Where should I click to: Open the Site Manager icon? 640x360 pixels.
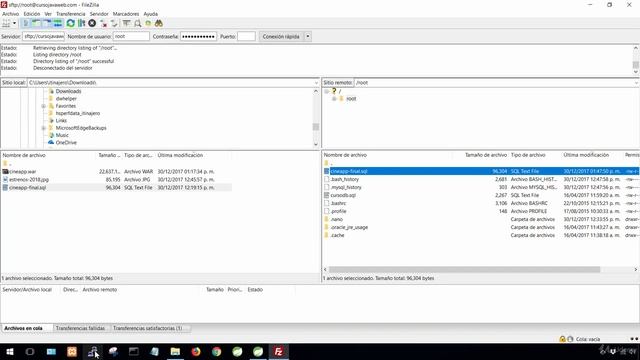(6, 23)
